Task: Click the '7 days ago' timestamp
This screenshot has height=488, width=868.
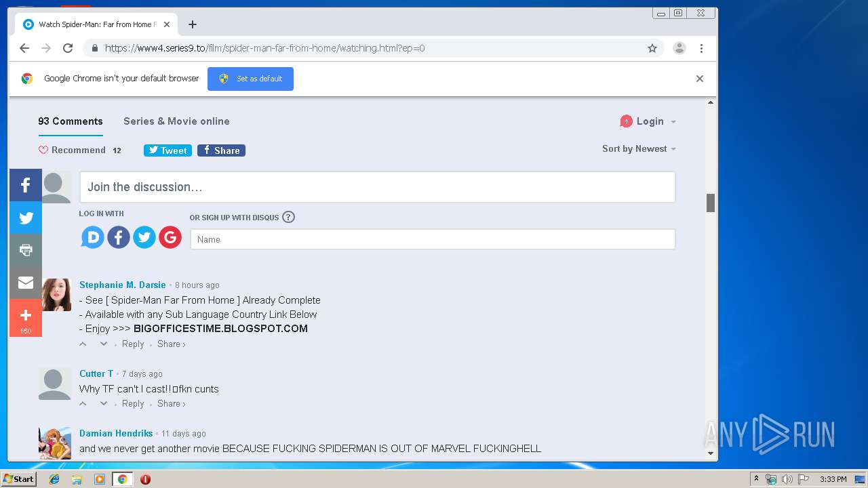Action: tap(142, 374)
